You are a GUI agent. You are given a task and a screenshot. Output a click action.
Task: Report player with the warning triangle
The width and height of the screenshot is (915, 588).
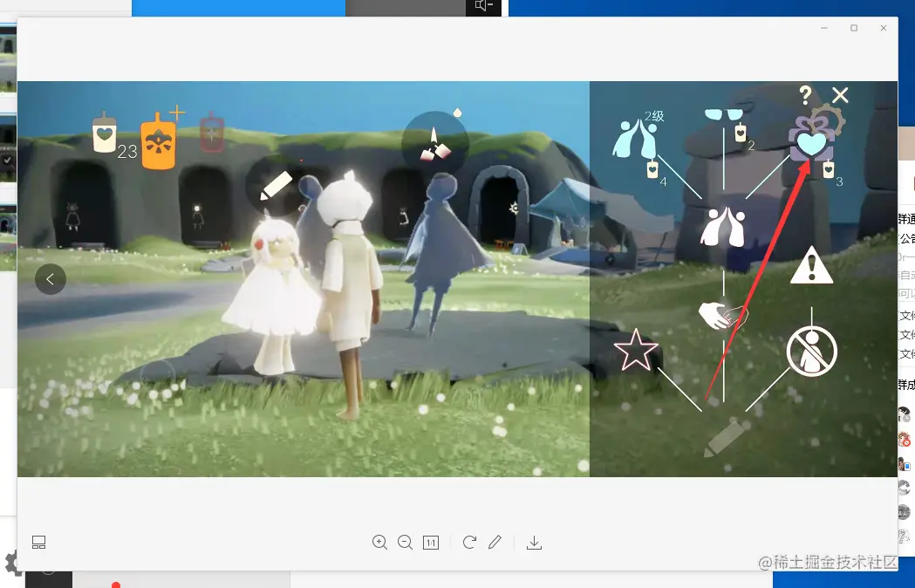click(x=811, y=265)
